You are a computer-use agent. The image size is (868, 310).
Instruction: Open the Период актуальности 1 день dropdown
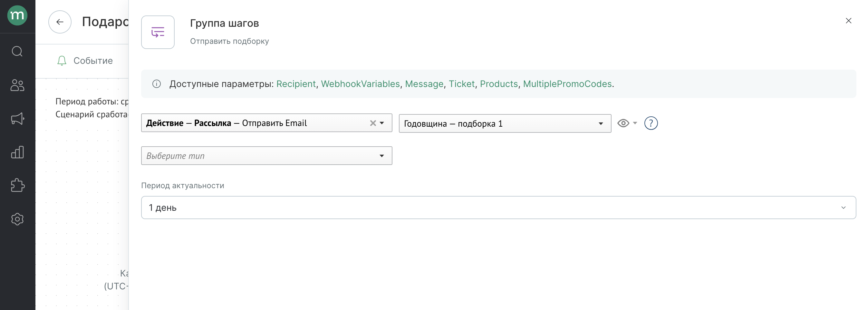click(x=498, y=208)
